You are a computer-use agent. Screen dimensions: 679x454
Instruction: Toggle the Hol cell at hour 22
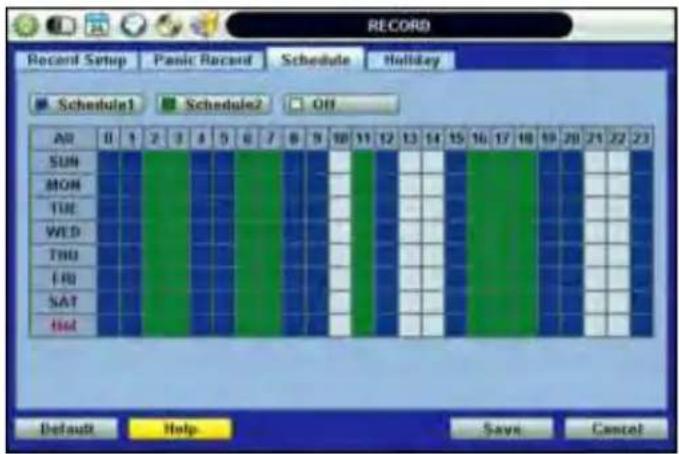(618, 325)
